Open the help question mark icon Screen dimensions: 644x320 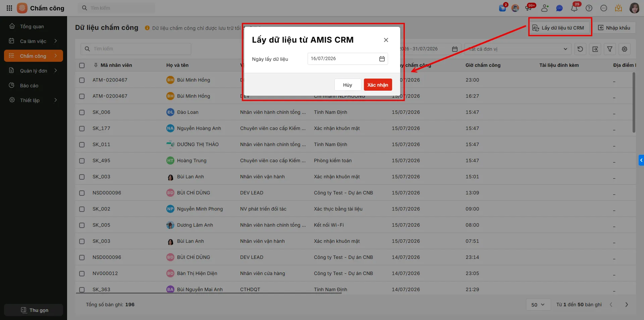coord(589,8)
